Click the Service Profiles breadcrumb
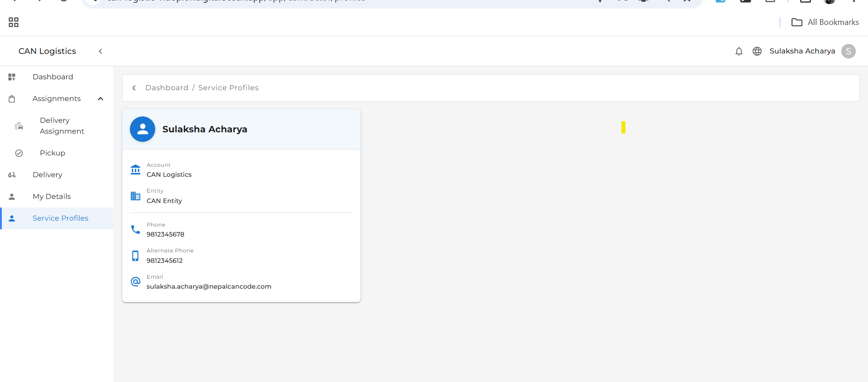 [229, 88]
